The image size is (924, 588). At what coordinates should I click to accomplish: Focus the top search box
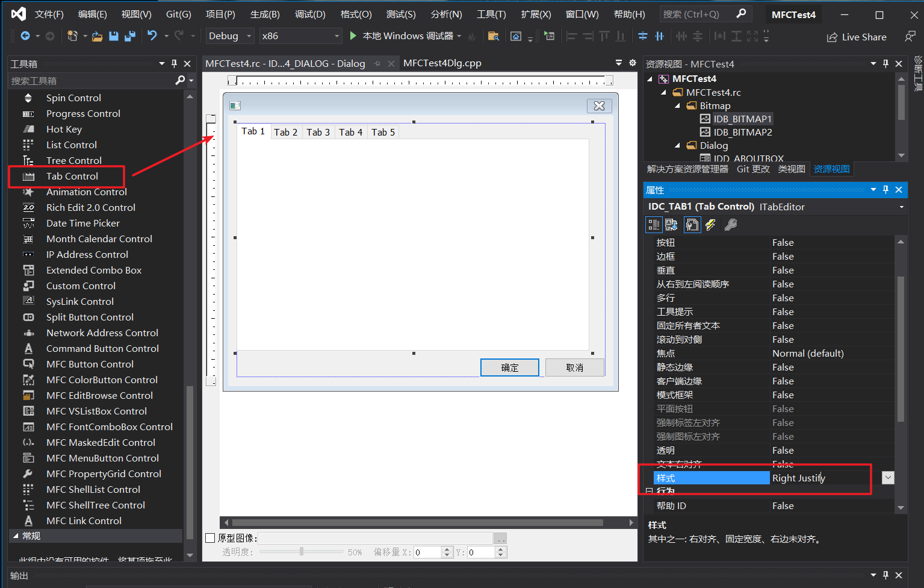coord(704,14)
